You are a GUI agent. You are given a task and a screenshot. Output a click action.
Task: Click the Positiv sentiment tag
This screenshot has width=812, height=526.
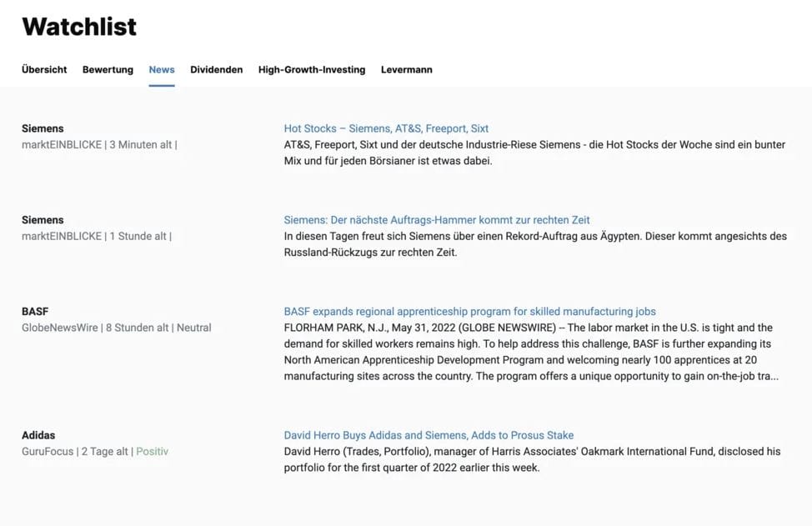click(x=153, y=451)
